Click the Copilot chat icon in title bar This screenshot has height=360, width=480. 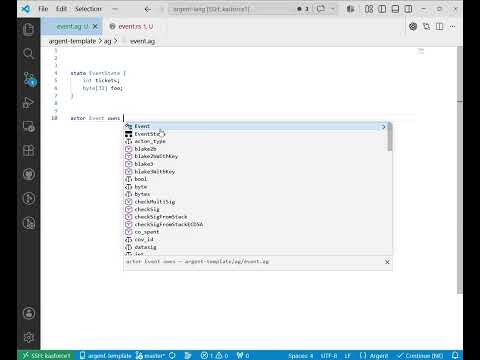pos(321,9)
